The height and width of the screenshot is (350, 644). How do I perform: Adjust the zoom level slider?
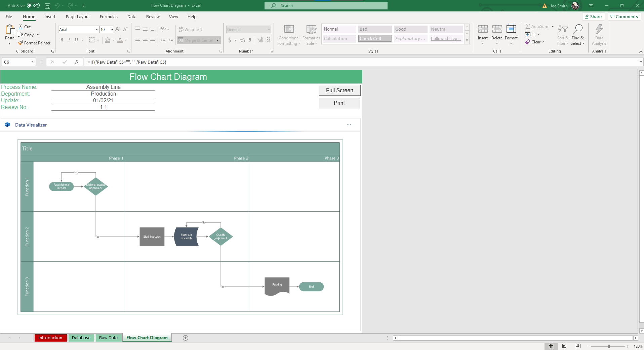(609, 346)
